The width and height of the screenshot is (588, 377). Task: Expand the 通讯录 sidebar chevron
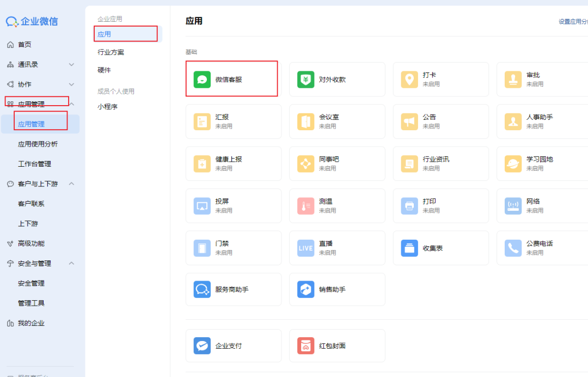71,65
